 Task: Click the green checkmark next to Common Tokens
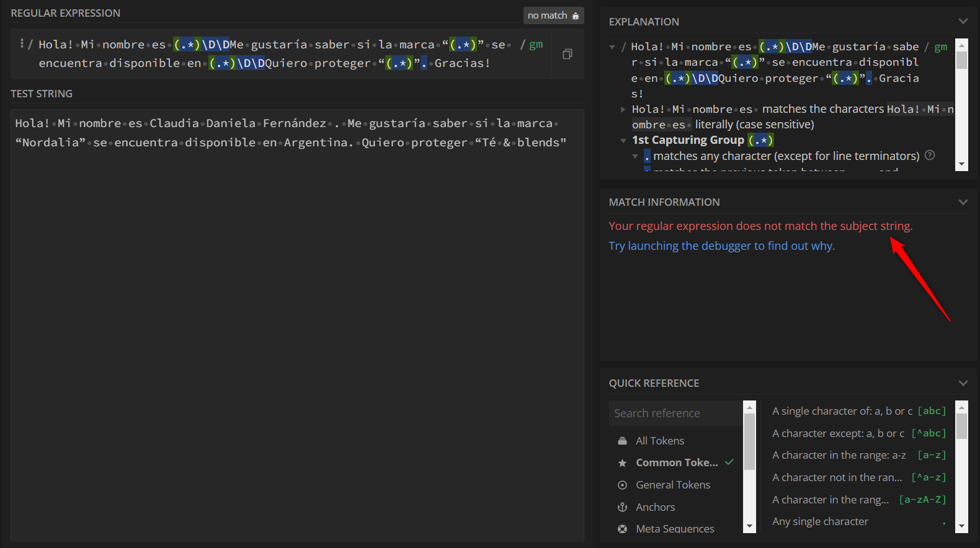click(x=729, y=462)
